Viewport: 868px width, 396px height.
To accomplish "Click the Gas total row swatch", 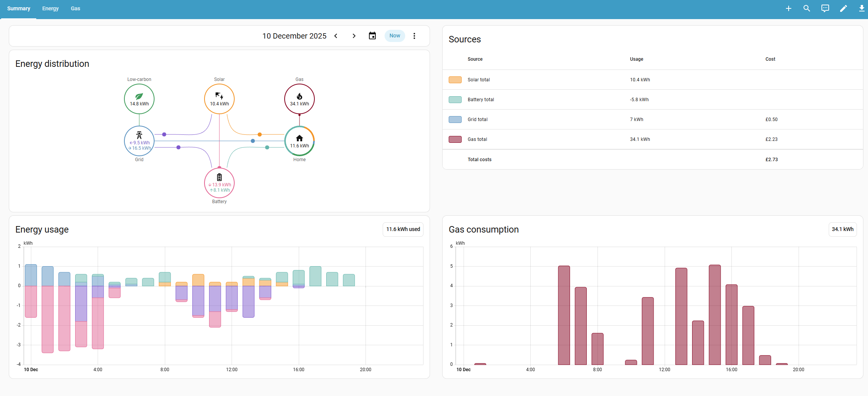I will point(455,139).
